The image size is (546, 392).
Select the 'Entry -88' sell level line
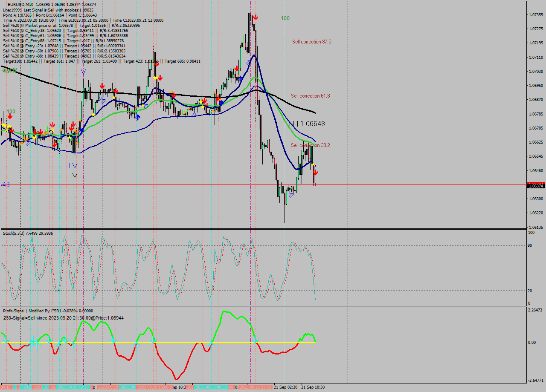pos(64,56)
